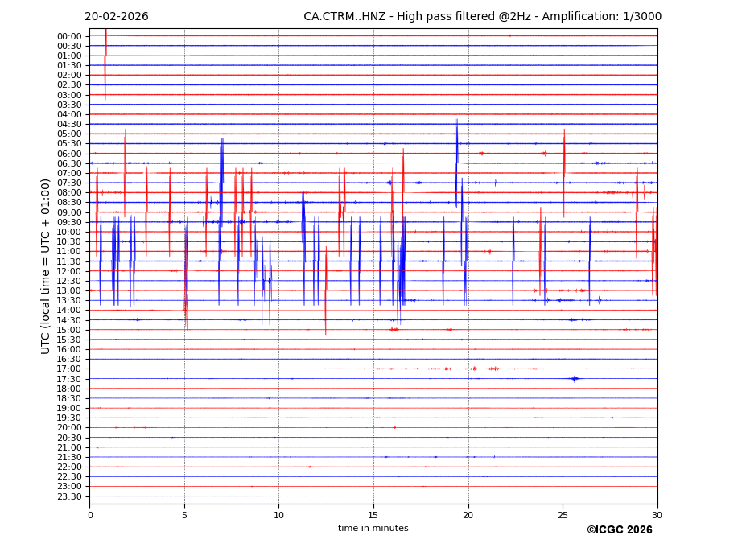Screen dimensions: 746x560
Task: Select the 'time in minutes' axis label
Action: coord(373,529)
